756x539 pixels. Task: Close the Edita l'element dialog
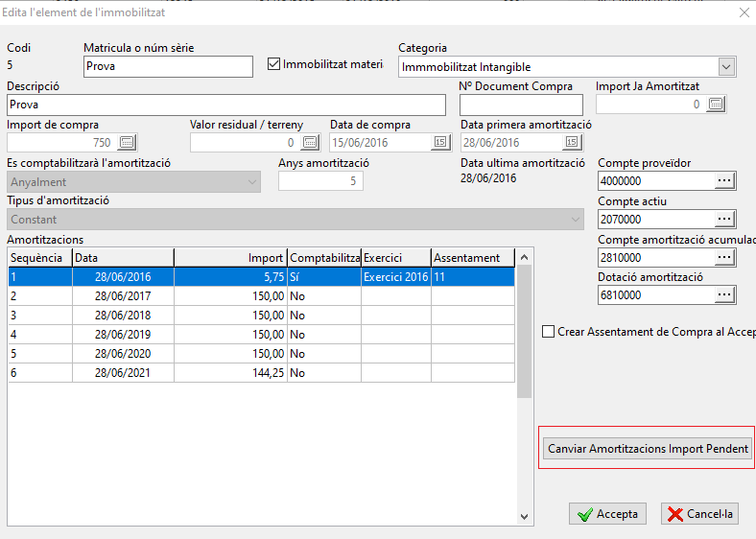(x=744, y=12)
